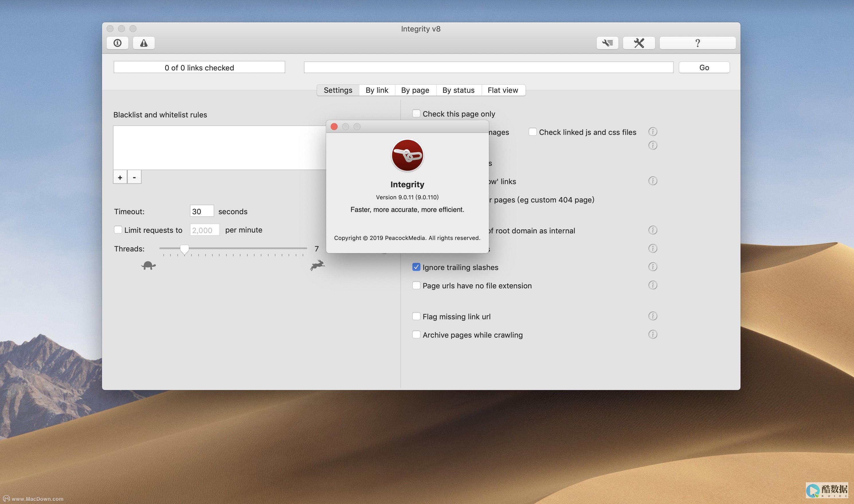
Task: Click the Integrity app logo in about dialog
Action: point(407,155)
